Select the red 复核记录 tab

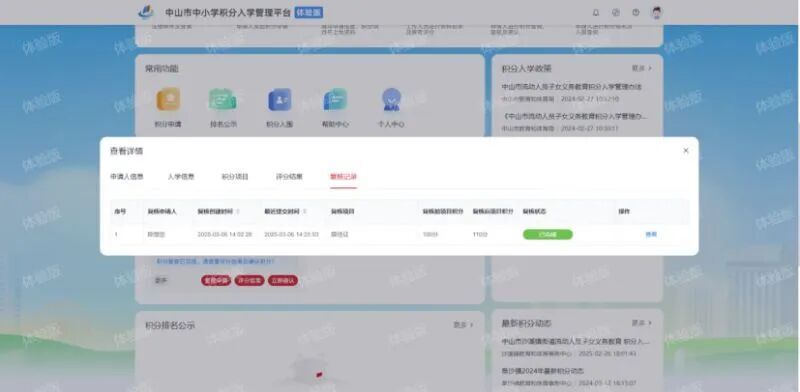[343, 177]
